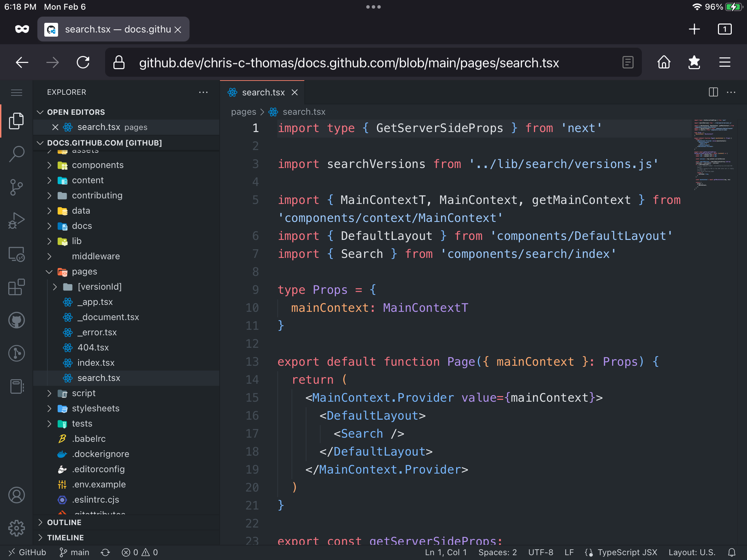This screenshot has width=747, height=560.
Task: Open the Accounts menu icon
Action: [16, 495]
